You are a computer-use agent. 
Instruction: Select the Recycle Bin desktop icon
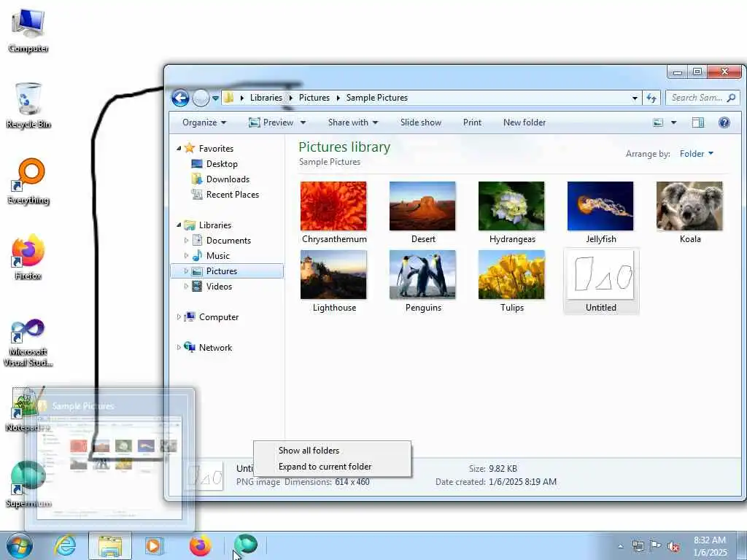pos(28,106)
